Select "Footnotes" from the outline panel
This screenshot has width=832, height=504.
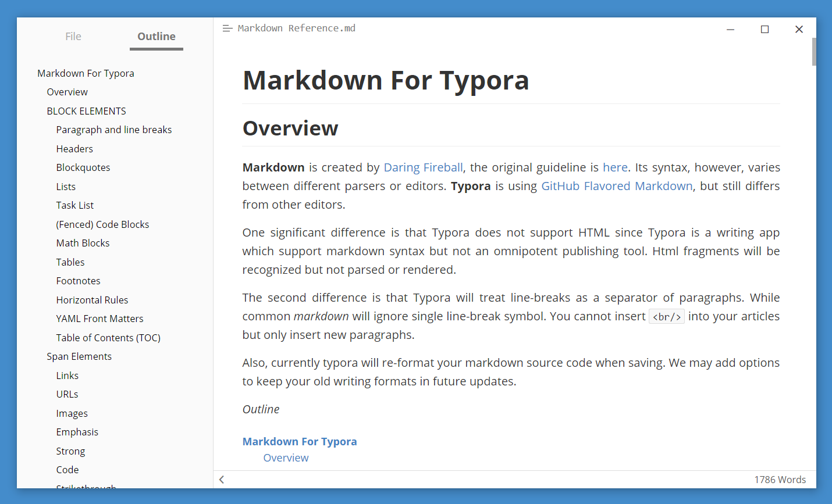tap(78, 280)
